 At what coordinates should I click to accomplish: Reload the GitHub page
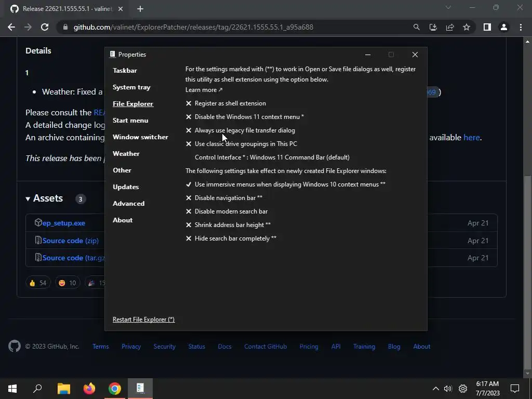[45, 27]
